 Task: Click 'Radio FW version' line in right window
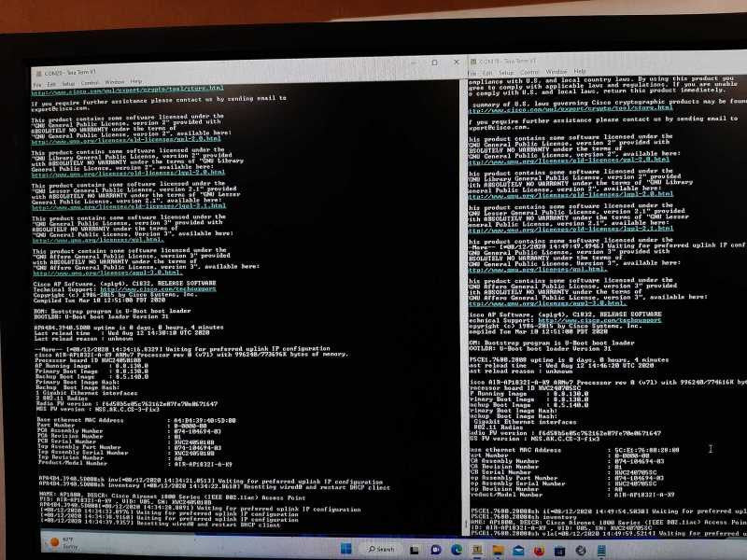pyautogui.click(x=565, y=433)
